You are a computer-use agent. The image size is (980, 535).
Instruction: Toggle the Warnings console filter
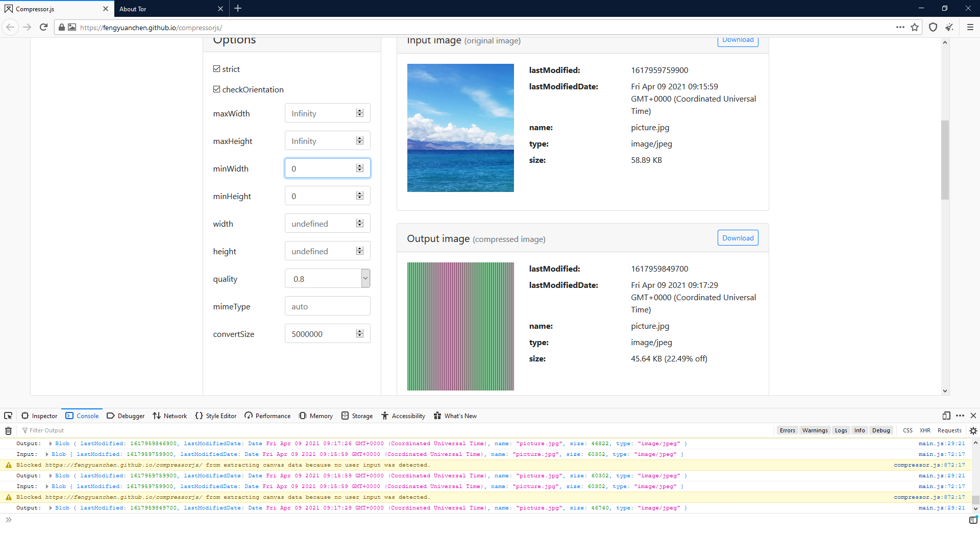pos(815,430)
